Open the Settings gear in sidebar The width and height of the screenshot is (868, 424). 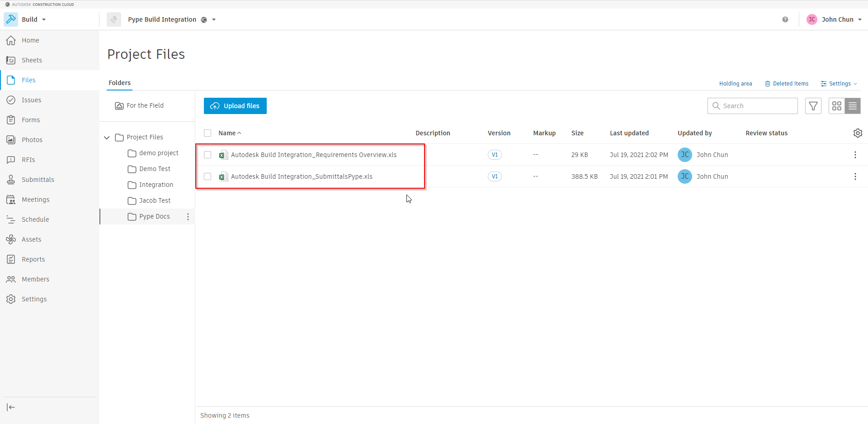click(11, 299)
